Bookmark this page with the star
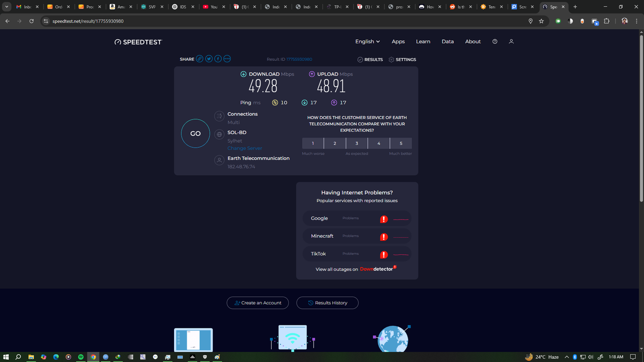Image resolution: width=644 pixels, height=362 pixels. coord(541,21)
